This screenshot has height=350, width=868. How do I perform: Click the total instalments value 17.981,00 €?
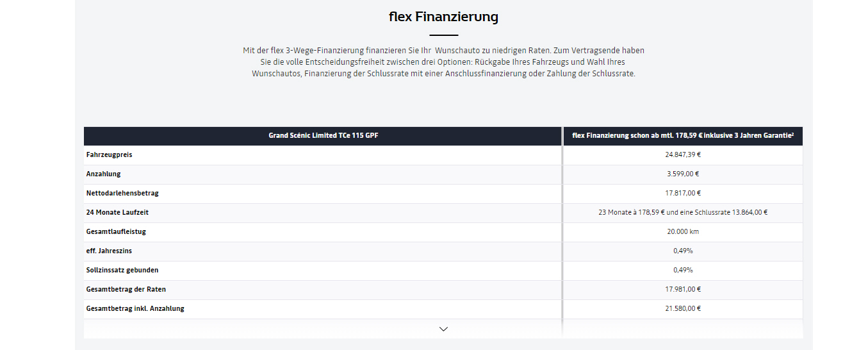[x=683, y=289]
